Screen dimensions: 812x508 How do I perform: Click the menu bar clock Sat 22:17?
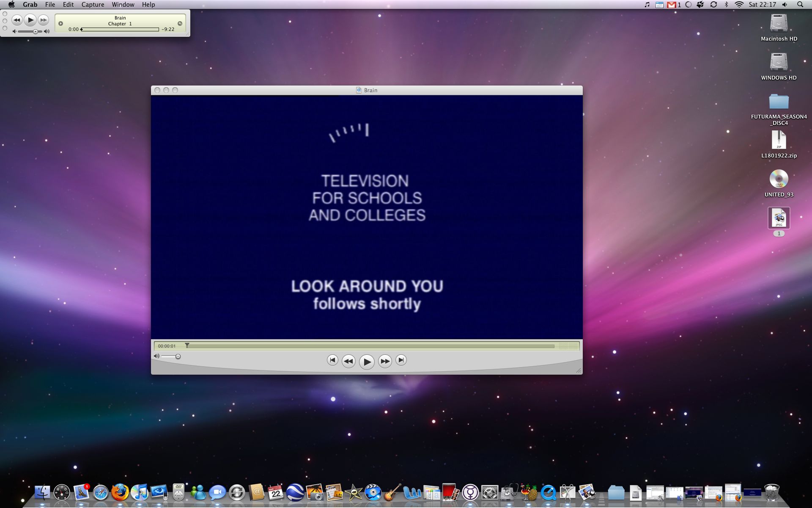click(x=762, y=5)
